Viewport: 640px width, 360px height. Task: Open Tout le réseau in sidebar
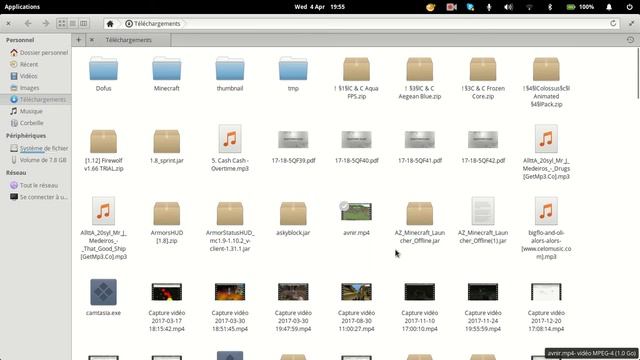[x=34, y=185]
